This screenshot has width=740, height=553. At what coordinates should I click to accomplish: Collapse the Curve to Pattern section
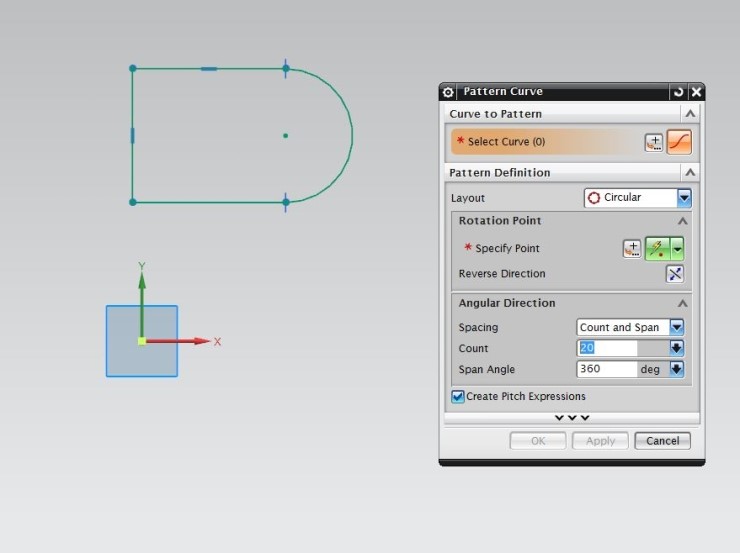point(690,114)
